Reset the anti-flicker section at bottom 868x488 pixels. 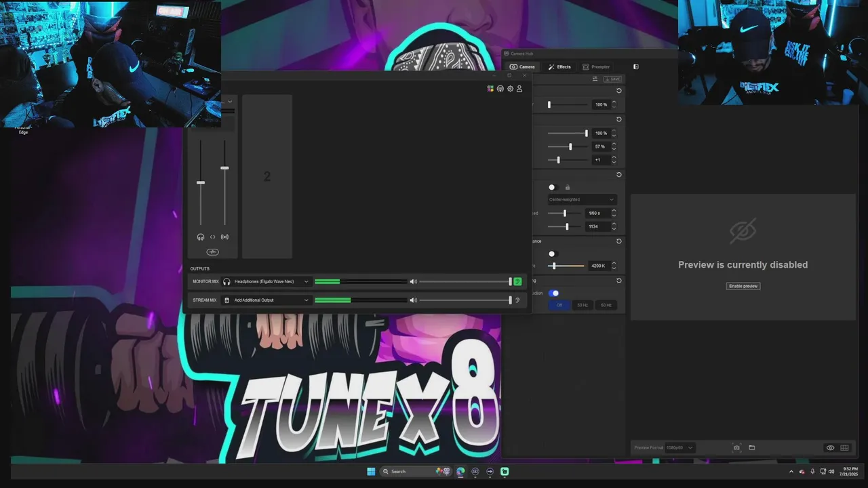618,281
